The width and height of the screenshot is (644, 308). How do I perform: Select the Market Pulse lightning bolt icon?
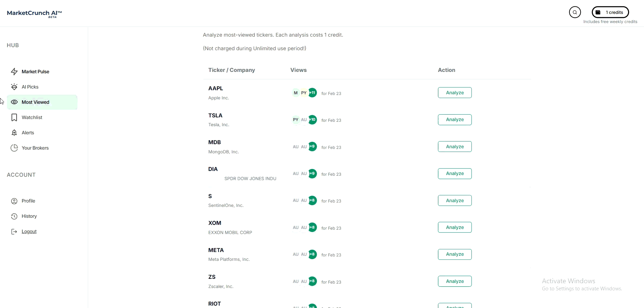tap(14, 72)
